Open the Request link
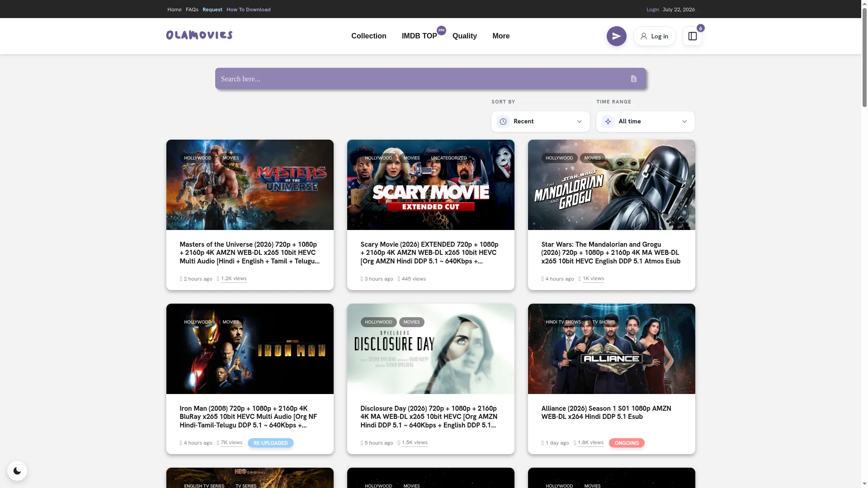The width and height of the screenshot is (868, 488). pos(212,9)
